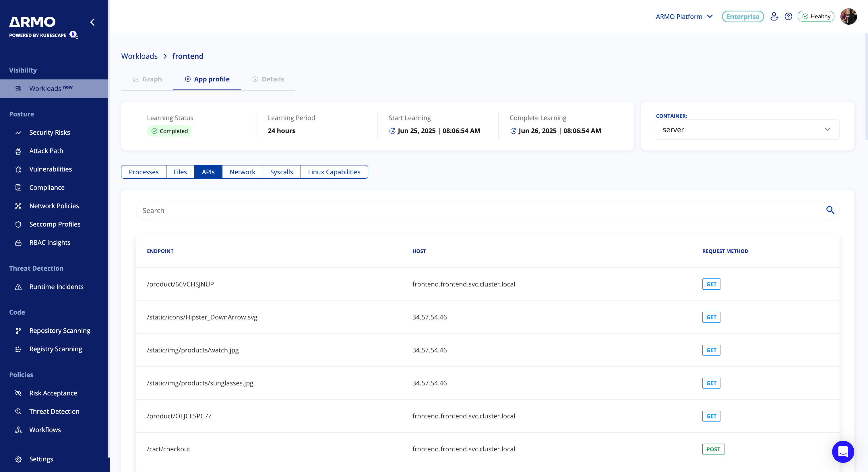Open Runtime Incidents page
Image resolution: width=868 pixels, height=472 pixels.
pyautogui.click(x=56, y=287)
